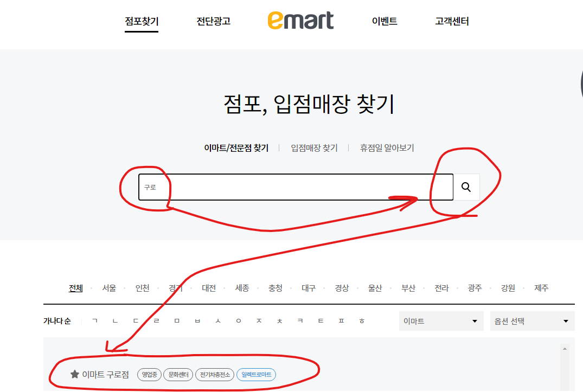
Task: Choose the ㄱ consonant filter
Action: click(x=95, y=320)
